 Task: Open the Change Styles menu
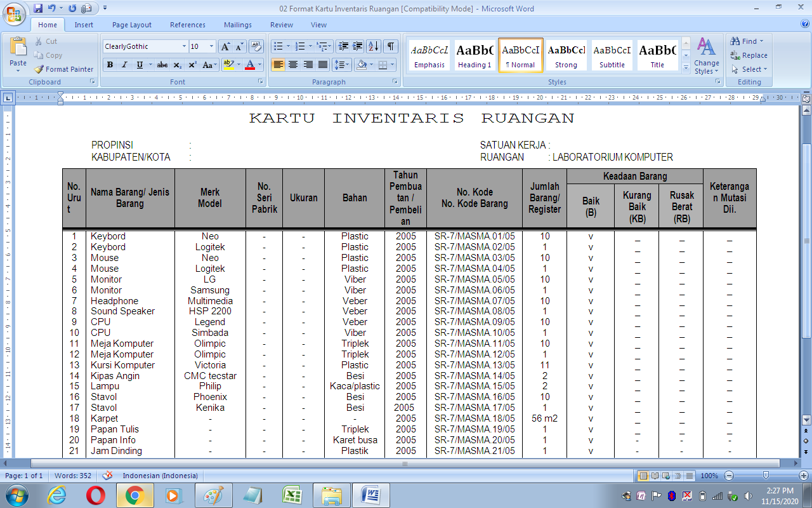tap(706, 56)
